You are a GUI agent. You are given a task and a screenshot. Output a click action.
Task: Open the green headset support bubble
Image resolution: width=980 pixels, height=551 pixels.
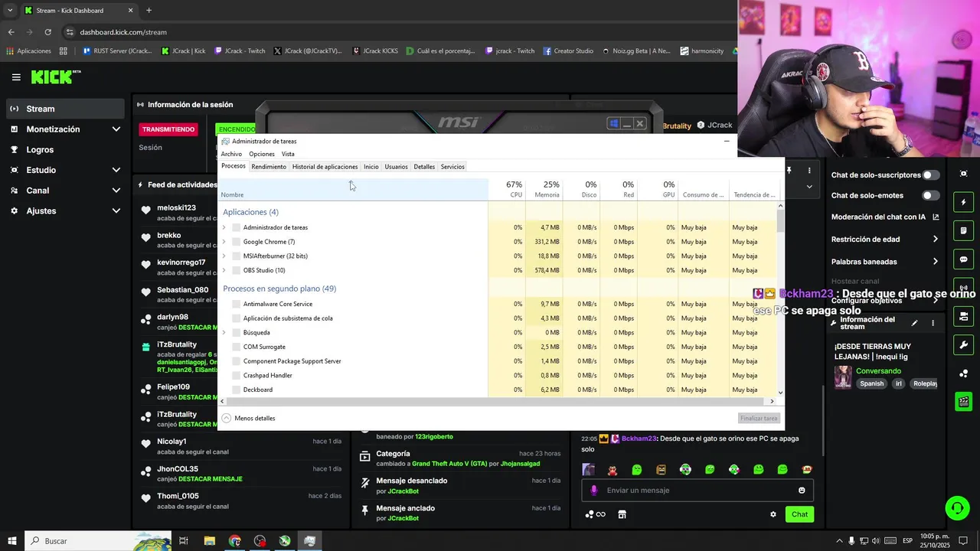(x=956, y=508)
